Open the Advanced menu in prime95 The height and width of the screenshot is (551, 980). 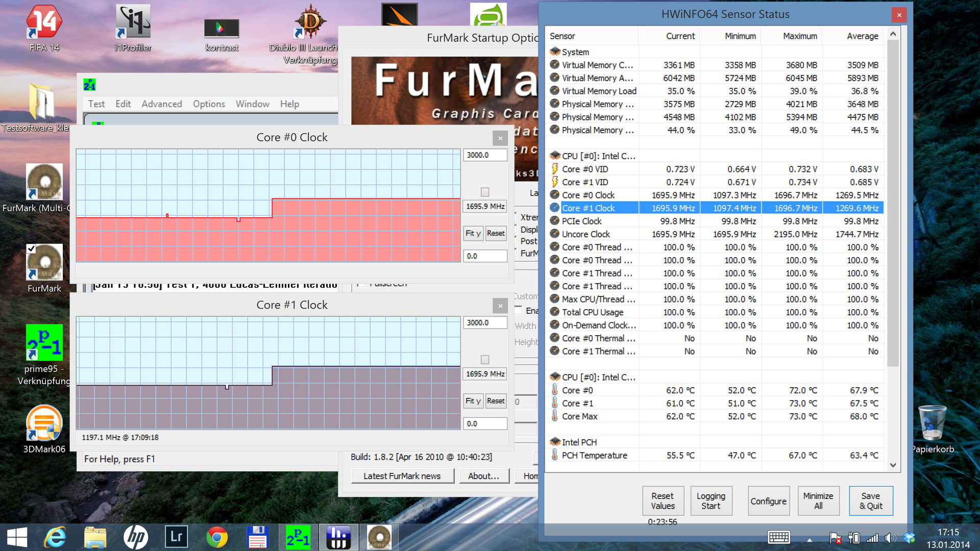coord(161,104)
